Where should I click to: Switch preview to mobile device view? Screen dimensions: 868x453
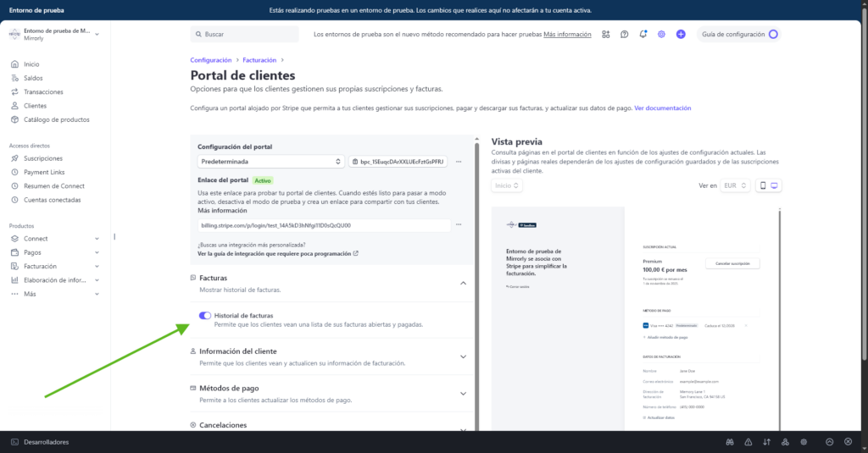click(x=763, y=185)
